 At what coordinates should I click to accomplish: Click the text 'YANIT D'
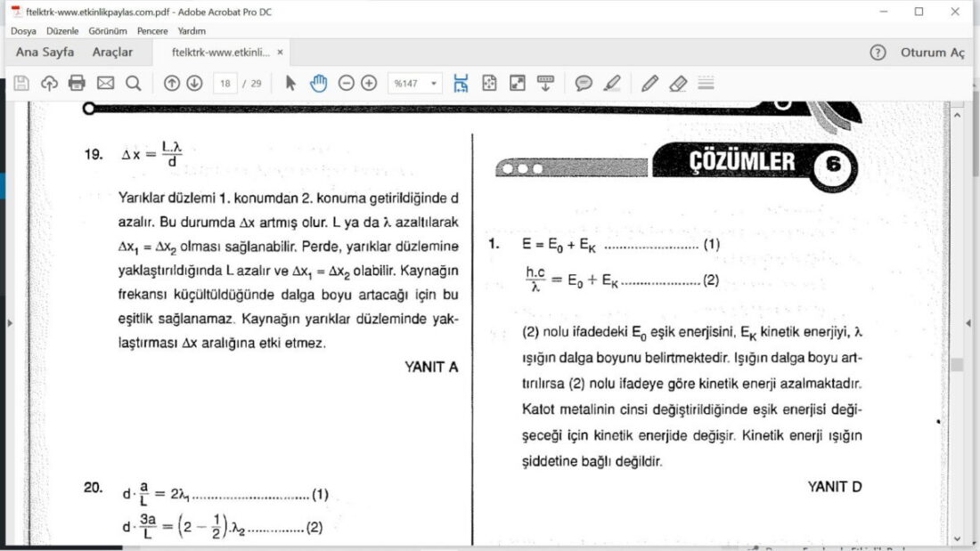click(x=835, y=487)
